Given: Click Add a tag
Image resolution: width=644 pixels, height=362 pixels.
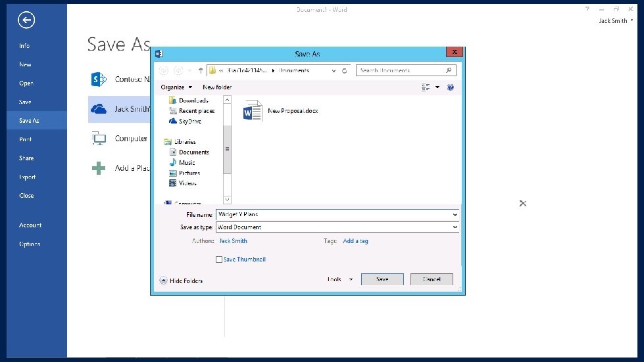Looking at the screenshot, I should 355,241.
